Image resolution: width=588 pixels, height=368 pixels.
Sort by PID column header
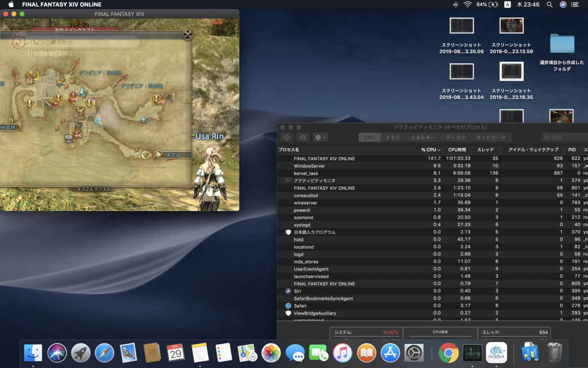point(572,150)
